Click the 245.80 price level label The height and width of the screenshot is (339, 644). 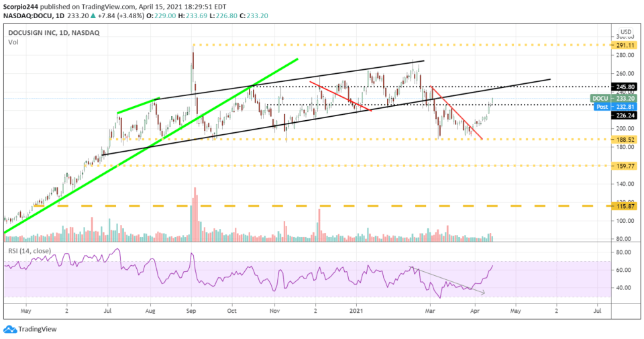625,87
